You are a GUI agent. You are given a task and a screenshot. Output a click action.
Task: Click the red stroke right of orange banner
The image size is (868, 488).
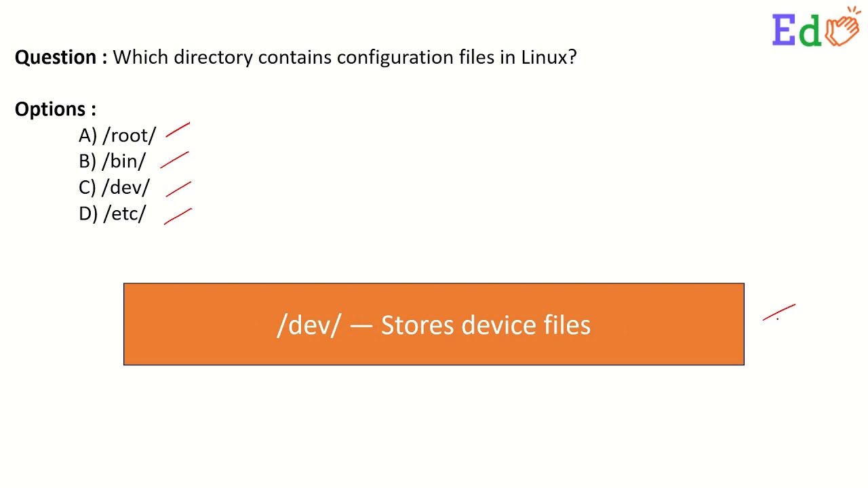click(778, 312)
